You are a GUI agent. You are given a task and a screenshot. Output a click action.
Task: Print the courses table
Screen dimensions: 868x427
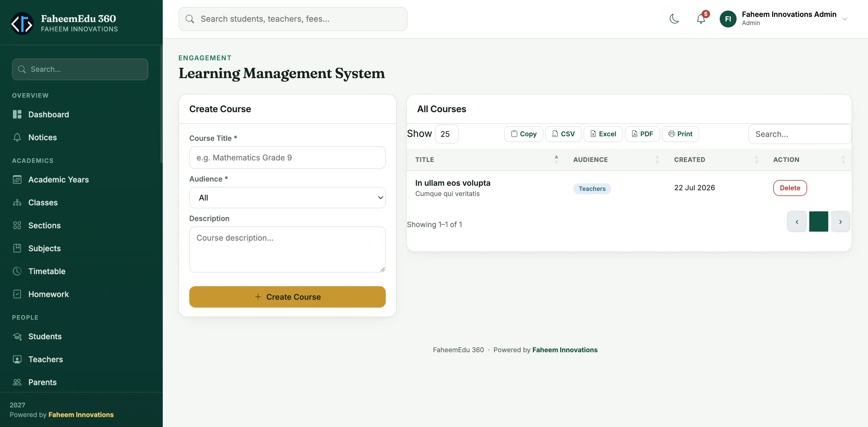[x=680, y=134]
